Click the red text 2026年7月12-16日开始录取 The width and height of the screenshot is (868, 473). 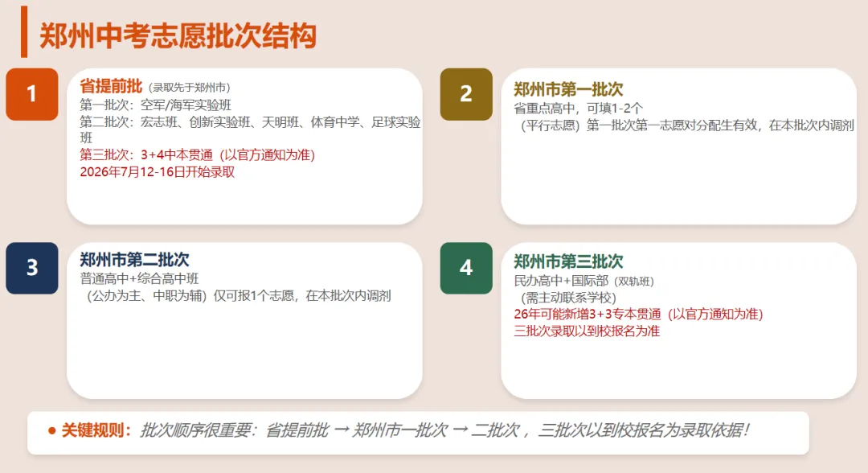(x=158, y=171)
